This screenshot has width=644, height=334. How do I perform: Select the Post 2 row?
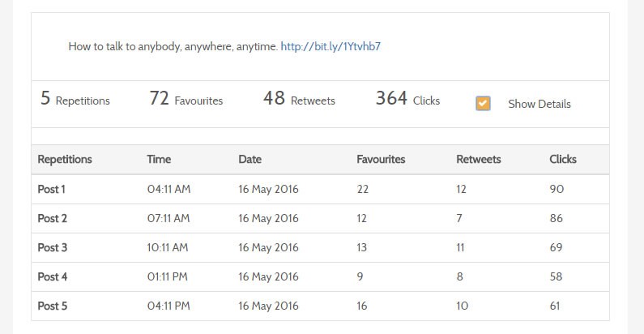point(320,219)
